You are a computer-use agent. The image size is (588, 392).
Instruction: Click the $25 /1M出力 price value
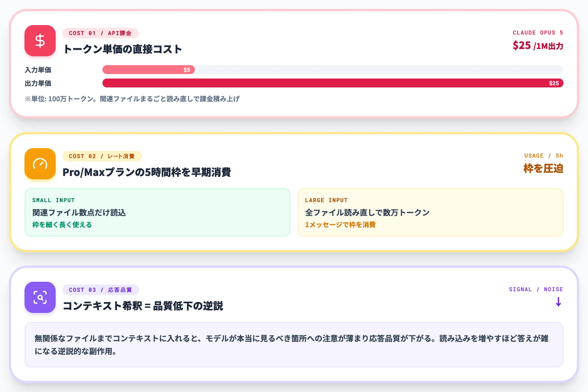point(538,45)
